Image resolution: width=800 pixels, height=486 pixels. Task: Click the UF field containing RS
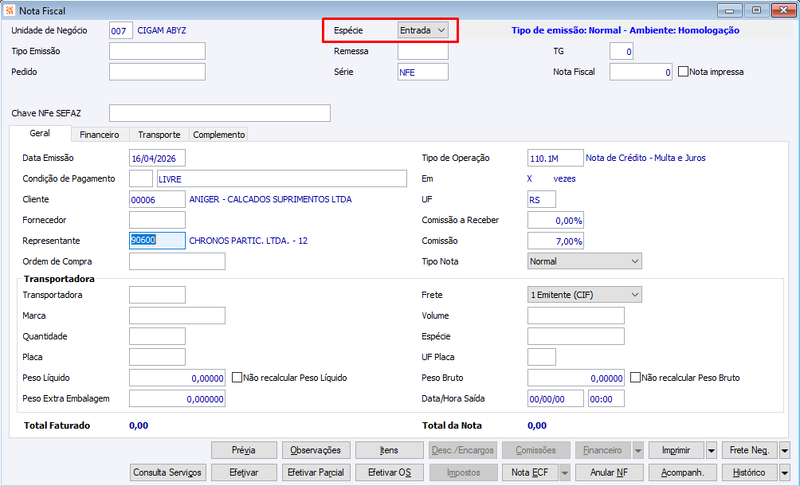[541, 199]
